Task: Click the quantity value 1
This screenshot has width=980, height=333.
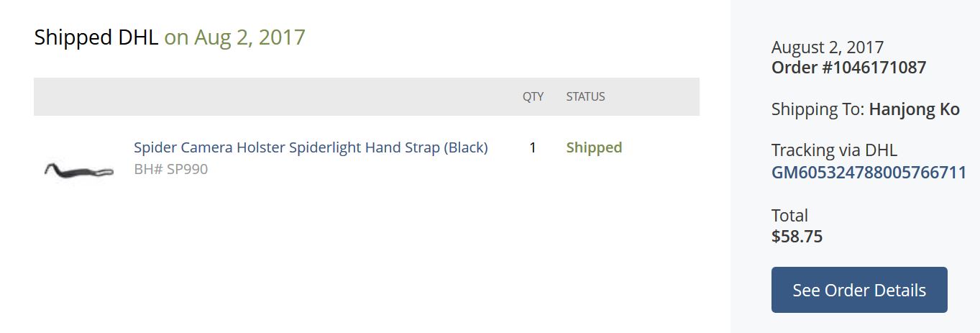Action: pyautogui.click(x=533, y=147)
